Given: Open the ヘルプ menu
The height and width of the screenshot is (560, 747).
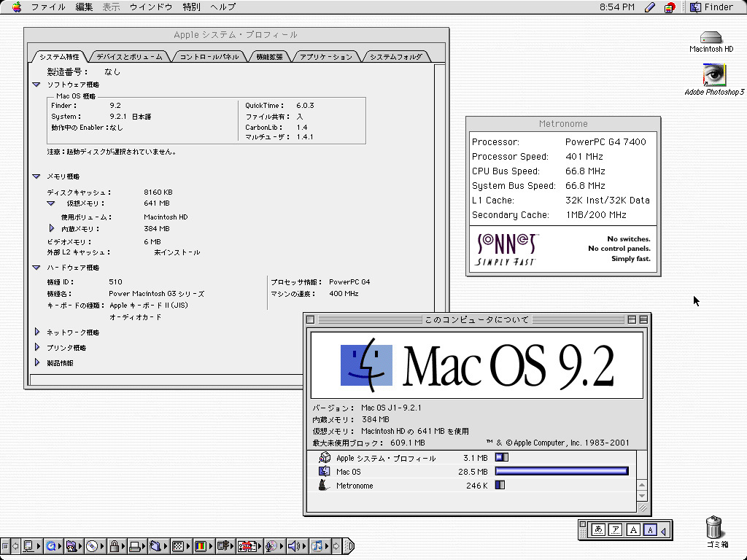Looking at the screenshot, I should (x=223, y=7).
